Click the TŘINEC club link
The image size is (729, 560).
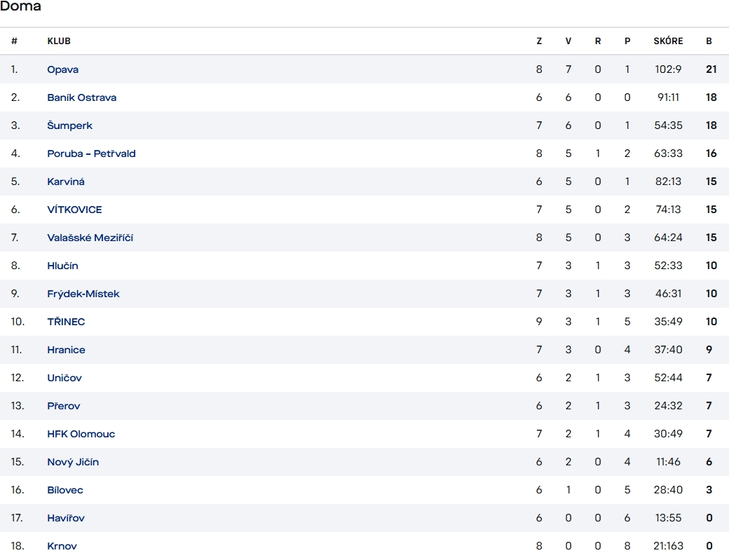tap(66, 322)
